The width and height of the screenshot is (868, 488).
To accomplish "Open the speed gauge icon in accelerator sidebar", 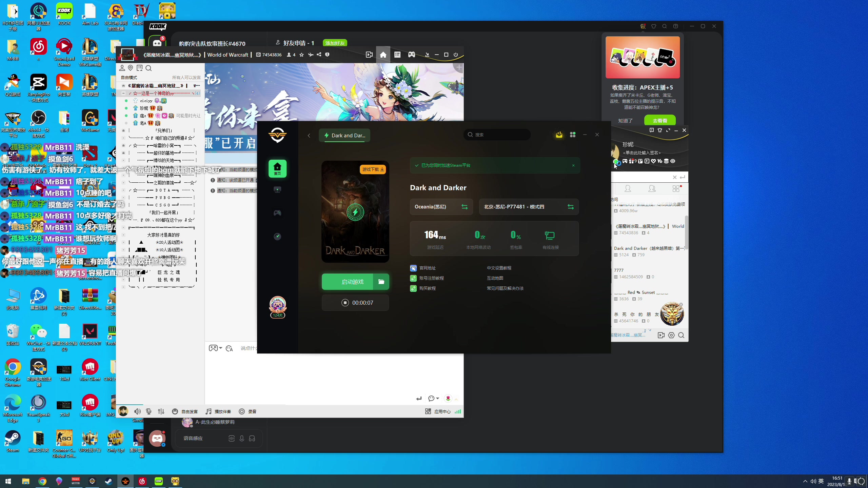I will click(277, 236).
